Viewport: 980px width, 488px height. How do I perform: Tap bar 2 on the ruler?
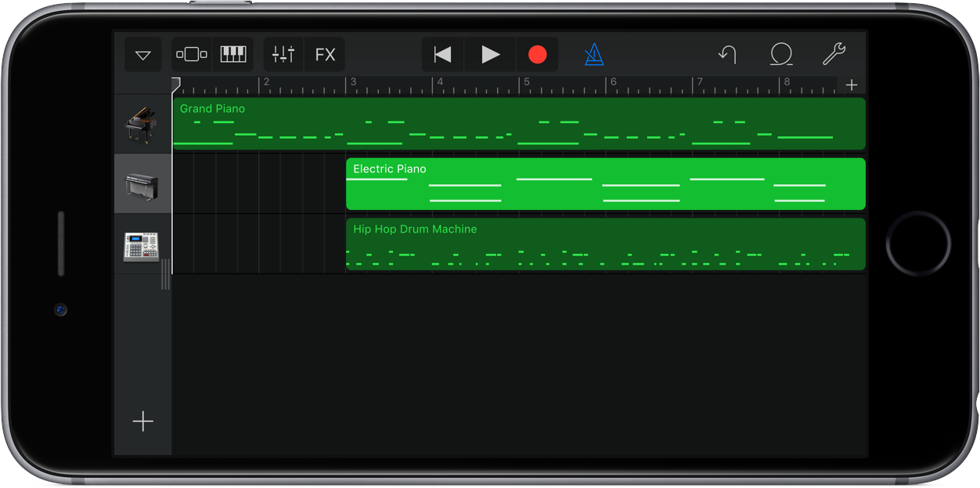266,82
